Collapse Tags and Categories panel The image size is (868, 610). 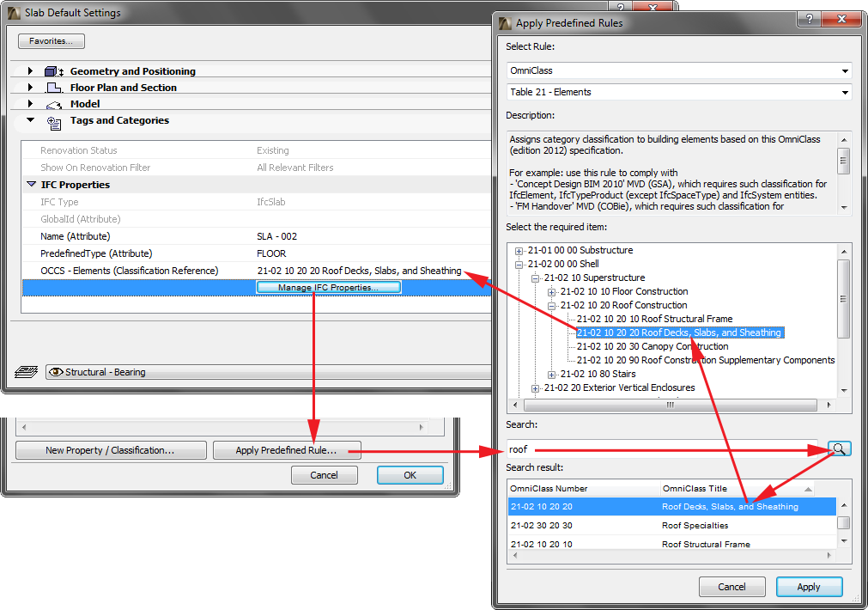tap(30, 119)
